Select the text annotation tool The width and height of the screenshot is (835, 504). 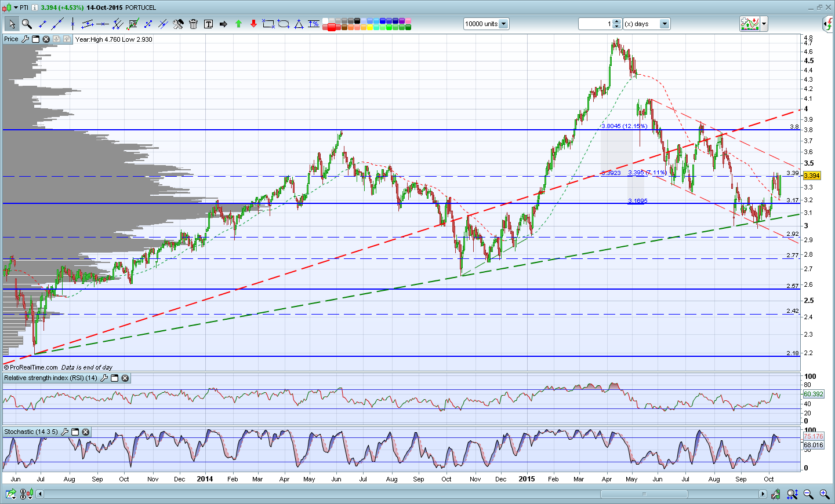(x=208, y=24)
